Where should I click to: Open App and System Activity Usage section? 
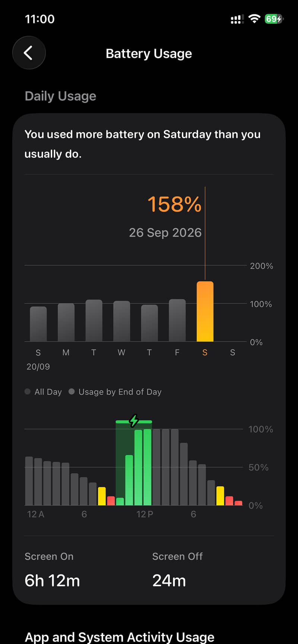[119, 637]
